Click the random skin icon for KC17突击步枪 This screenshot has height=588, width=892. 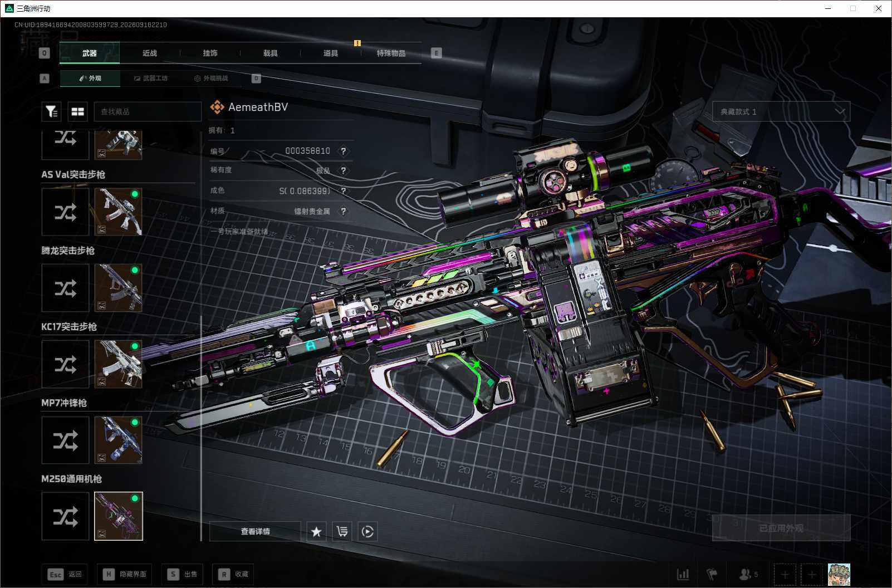tap(65, 364)
